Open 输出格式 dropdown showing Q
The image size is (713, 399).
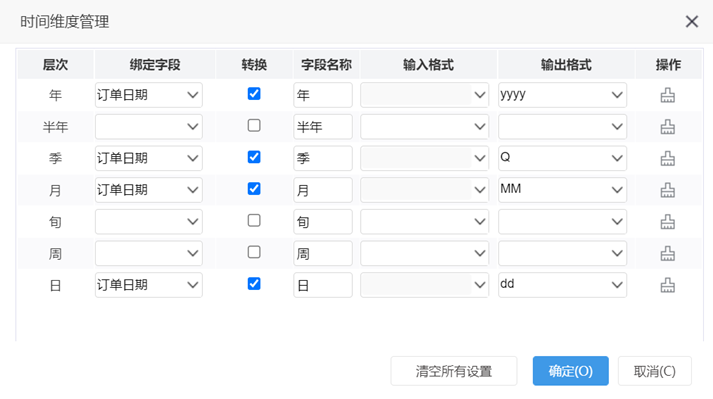562,158
